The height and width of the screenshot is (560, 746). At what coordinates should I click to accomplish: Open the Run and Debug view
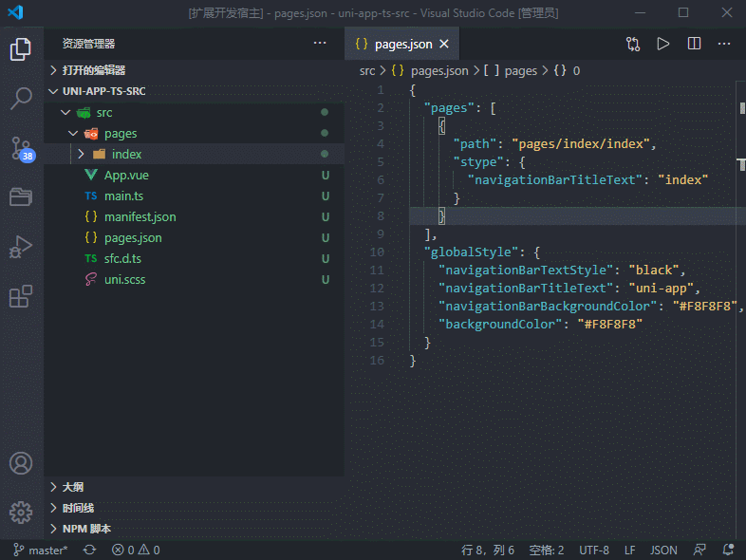click(21, 247)
